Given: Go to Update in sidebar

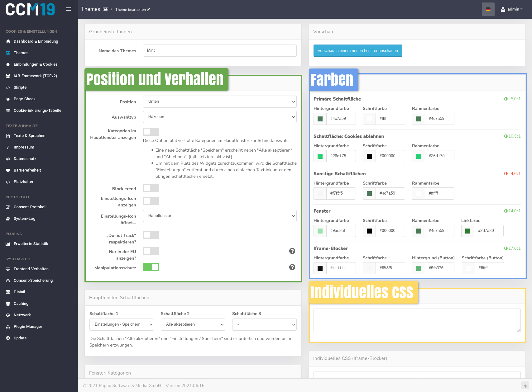Looking at the screenshot, I should point(20,338).
